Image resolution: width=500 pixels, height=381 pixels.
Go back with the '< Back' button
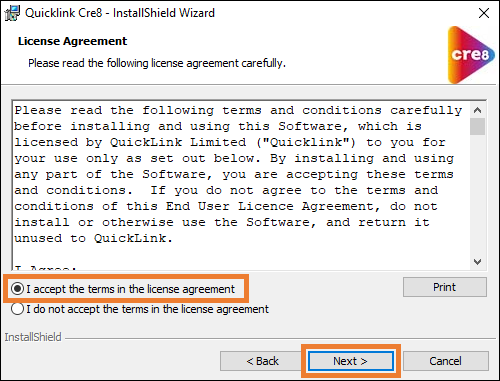262,361
